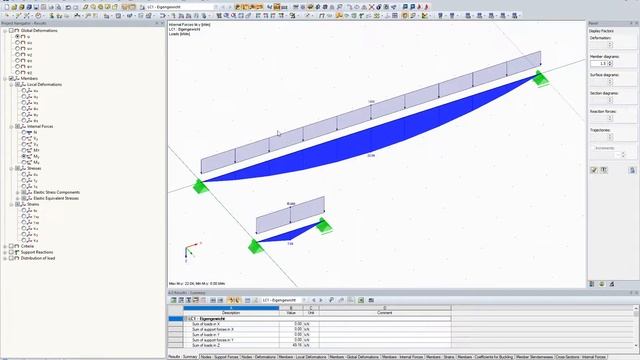Expand the Criteria node
The height and width of the screenshot is (360, 640).
pyautogui.click(x=5, y=246)
